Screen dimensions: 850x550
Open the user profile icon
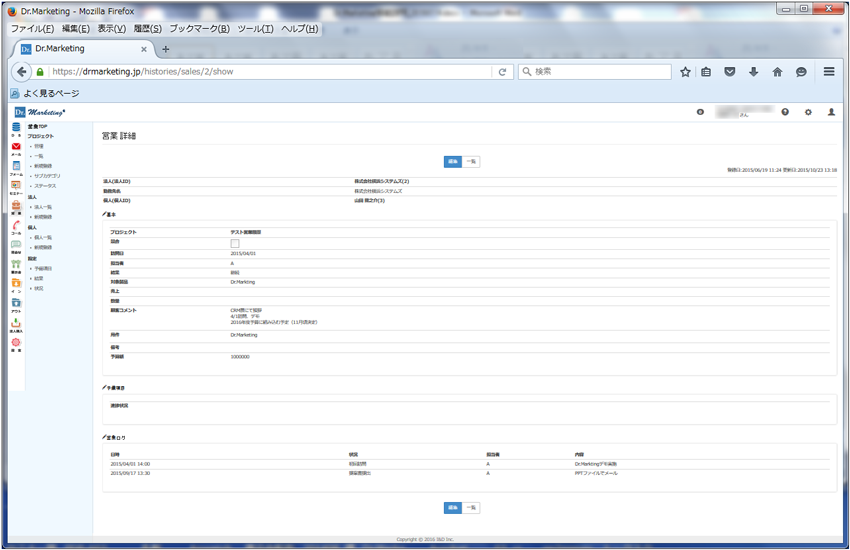[831, 112]
